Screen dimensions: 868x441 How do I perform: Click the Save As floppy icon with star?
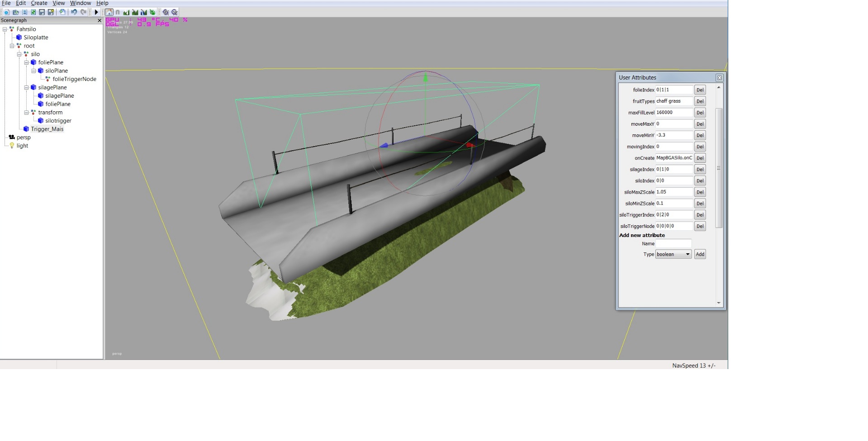point(51,12)
